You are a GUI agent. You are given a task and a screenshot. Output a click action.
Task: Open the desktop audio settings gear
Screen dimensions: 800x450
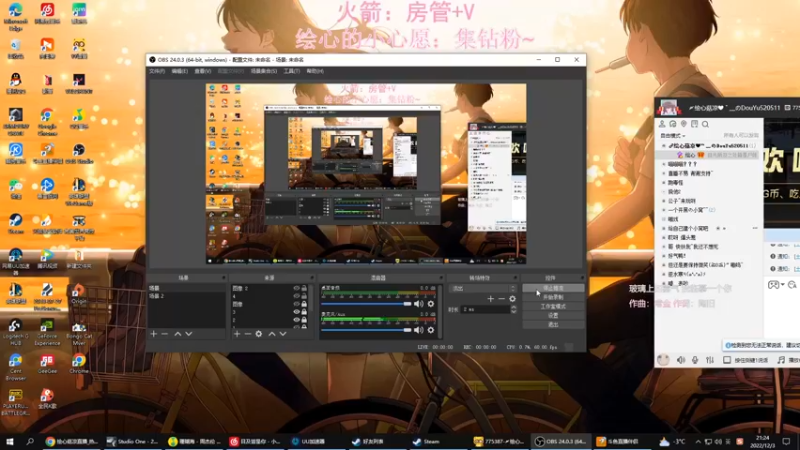(x=431, y=304)
